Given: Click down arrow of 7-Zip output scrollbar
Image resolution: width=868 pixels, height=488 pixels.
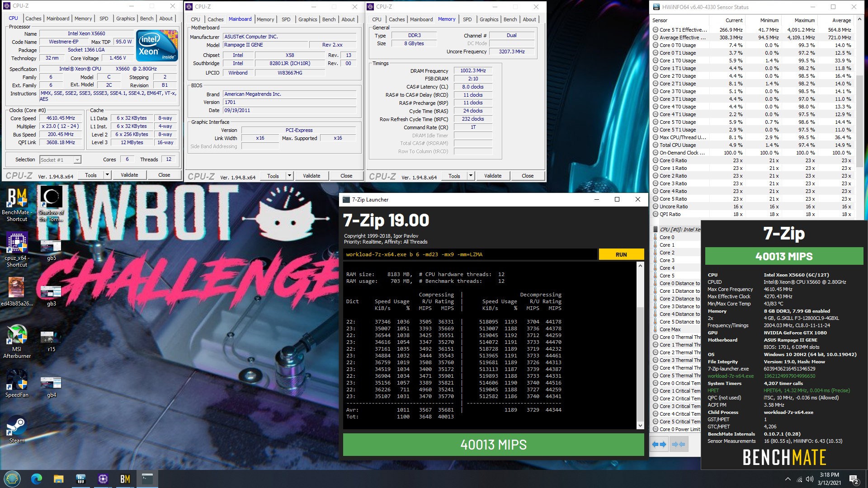Looking at the screenshot, I should tap(640, 425).
